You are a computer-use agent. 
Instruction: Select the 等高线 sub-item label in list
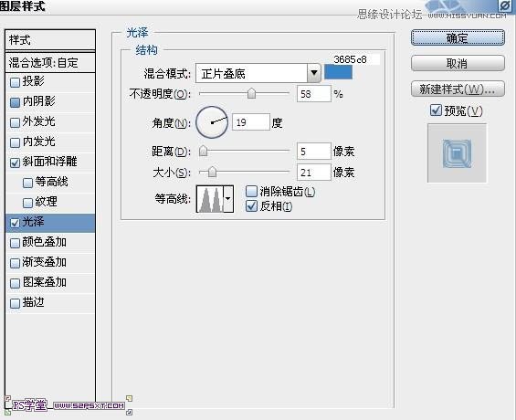[52, 182]
